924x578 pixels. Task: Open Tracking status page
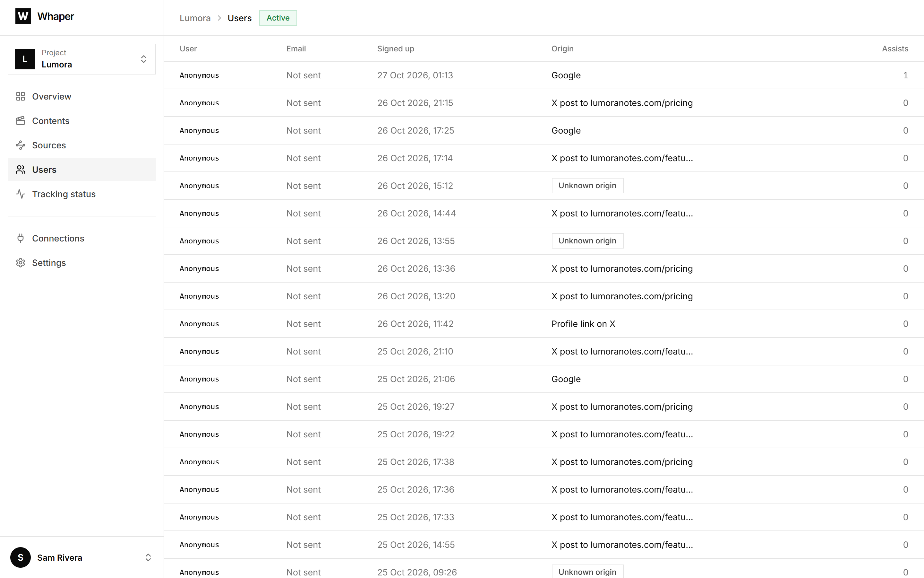click(82, 194)
